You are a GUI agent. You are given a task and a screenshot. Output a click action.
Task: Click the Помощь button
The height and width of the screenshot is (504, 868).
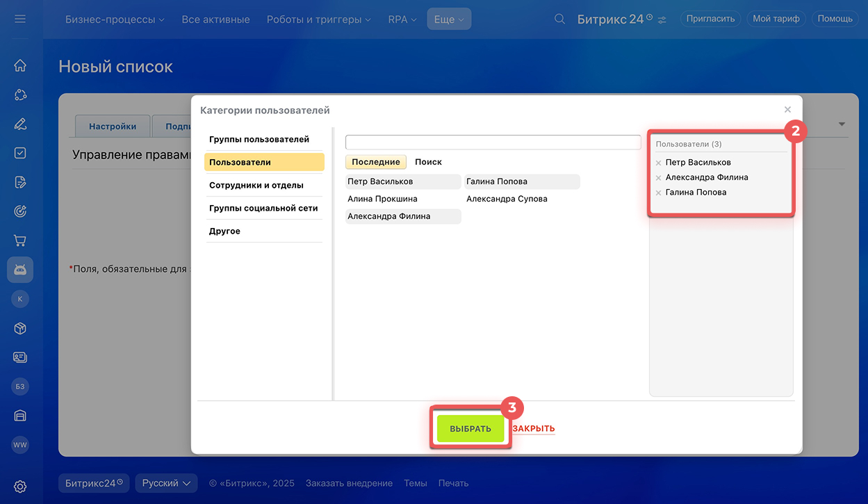(835, 19)
